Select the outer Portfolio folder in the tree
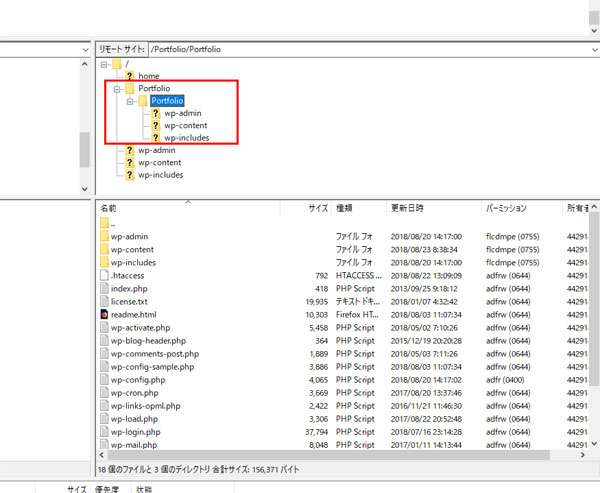This screenshot has height=493, width=600. (154, 88)
